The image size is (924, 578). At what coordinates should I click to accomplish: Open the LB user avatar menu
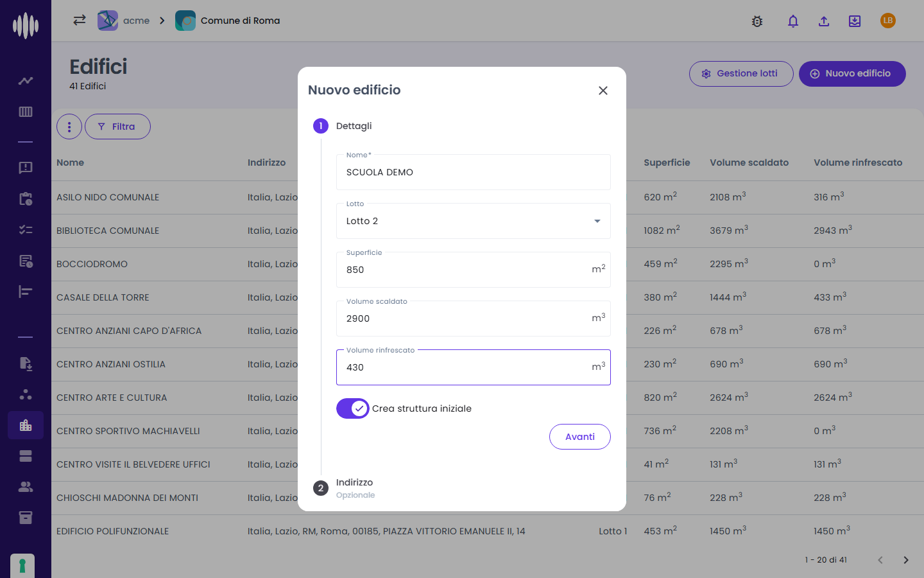point(888,21)
